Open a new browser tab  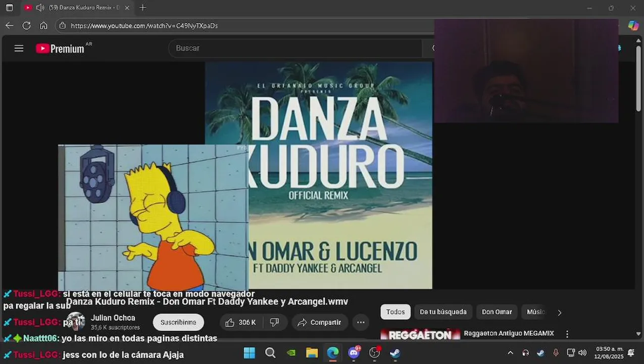(x=143, y=8)
